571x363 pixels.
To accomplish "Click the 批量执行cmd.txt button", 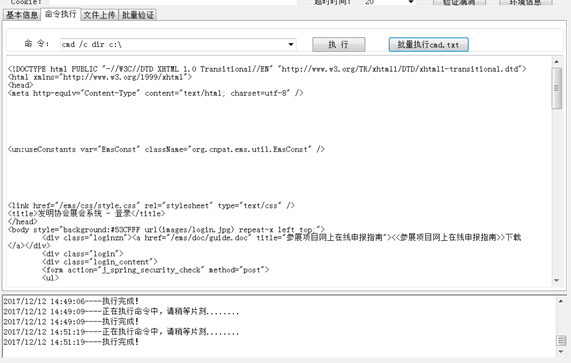I will coord(428,44).
